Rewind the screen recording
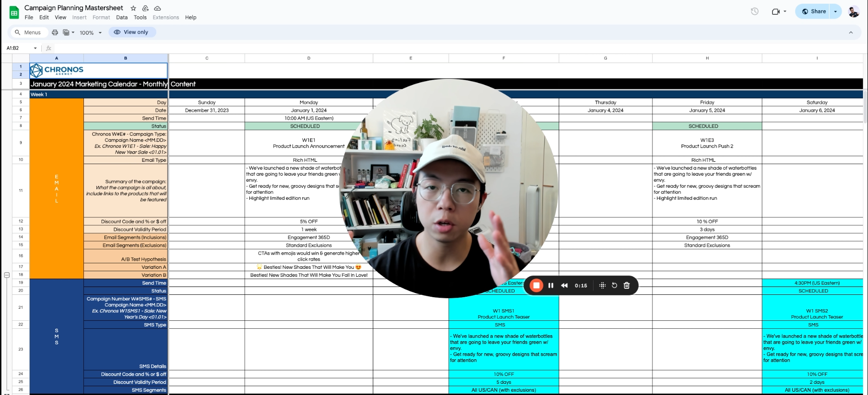The image size is (868, 395). coord(564,286)
